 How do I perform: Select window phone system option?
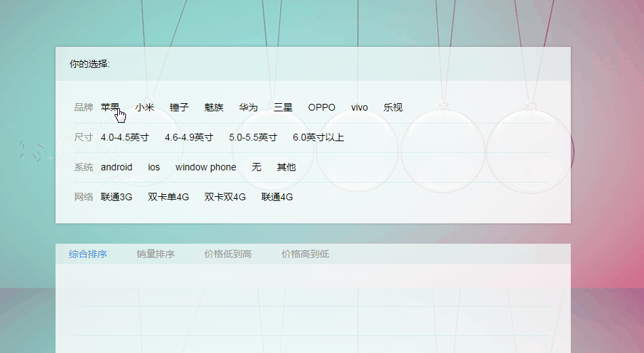(206, 167)
